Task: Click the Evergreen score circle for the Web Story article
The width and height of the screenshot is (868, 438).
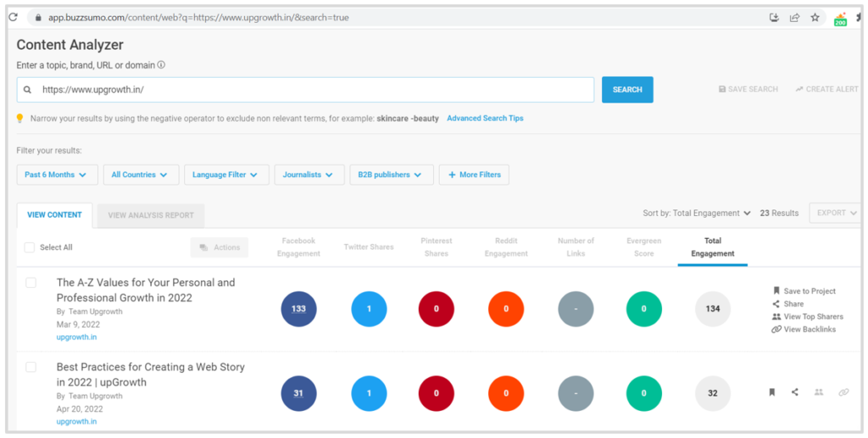Action: (x=644, y=393)
